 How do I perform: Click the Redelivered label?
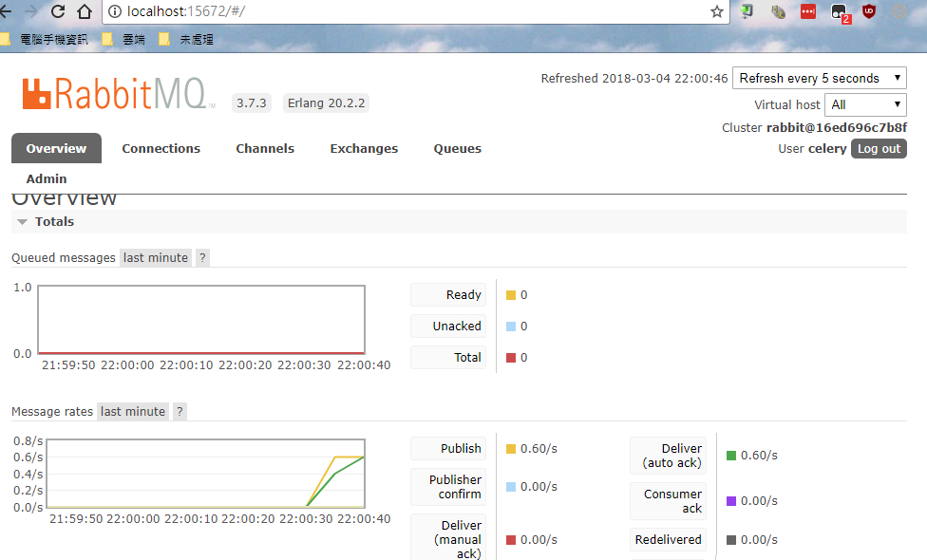point(668,539)
